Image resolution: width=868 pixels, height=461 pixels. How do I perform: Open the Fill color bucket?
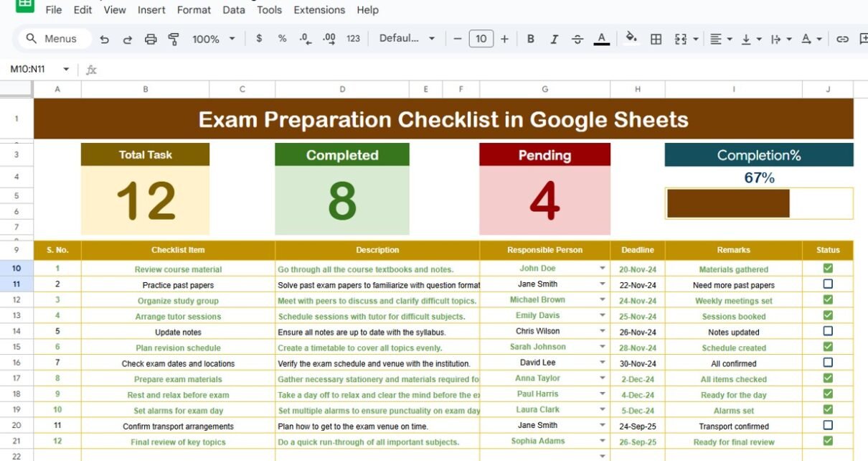tap(631, 37)
